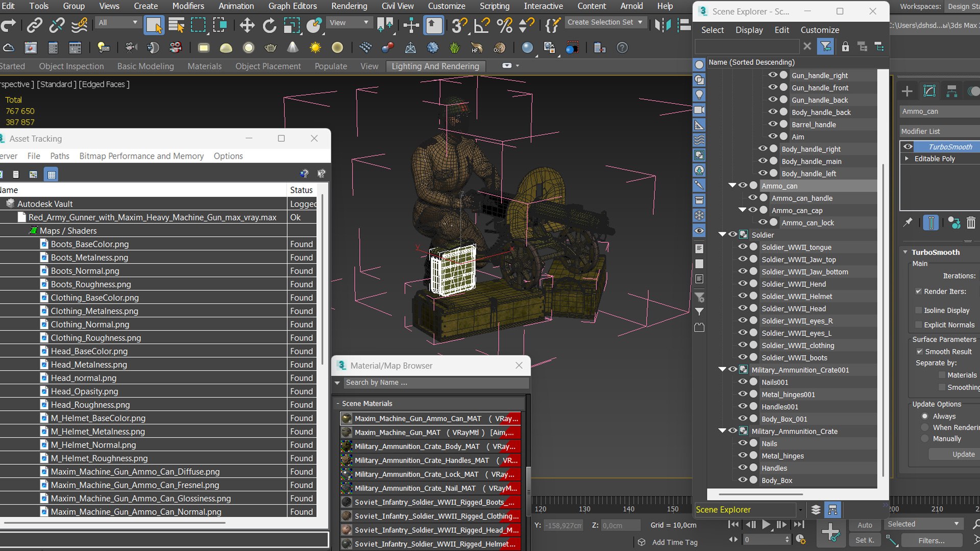Collapse the Soldier hierarchy arrow
The width and height of the screenshot is (980, 551).
pyautogui.click(x=722, y=235)
